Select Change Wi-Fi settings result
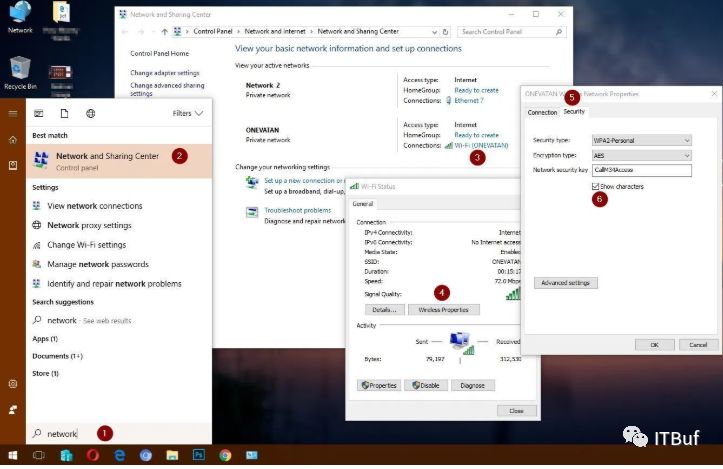 coord(119,245)
